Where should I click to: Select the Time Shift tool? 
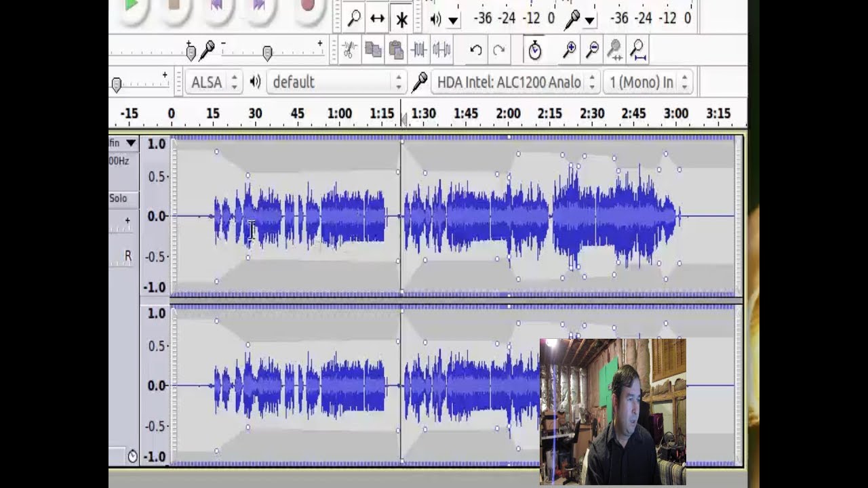tap(378, 19)
